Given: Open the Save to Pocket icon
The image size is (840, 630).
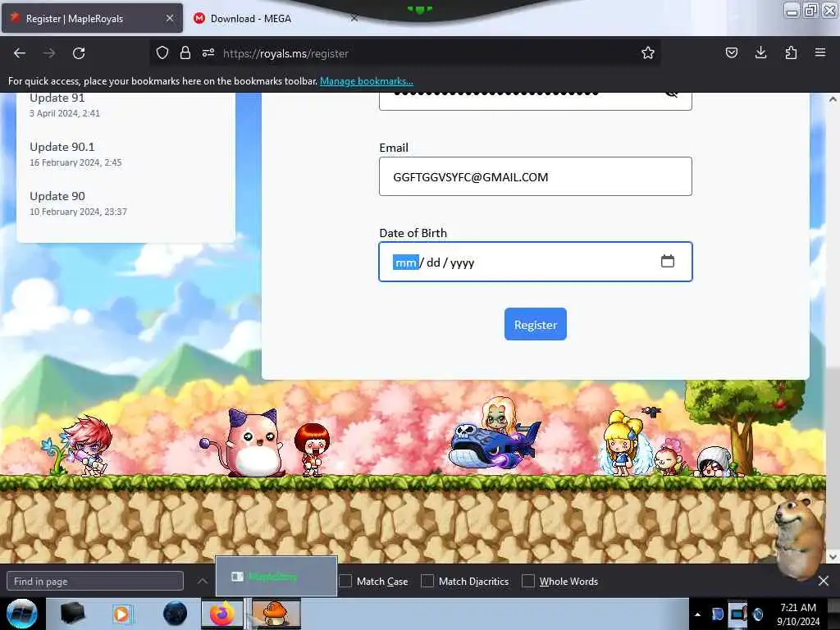Looking at the screenshot, I should [731, 52].
